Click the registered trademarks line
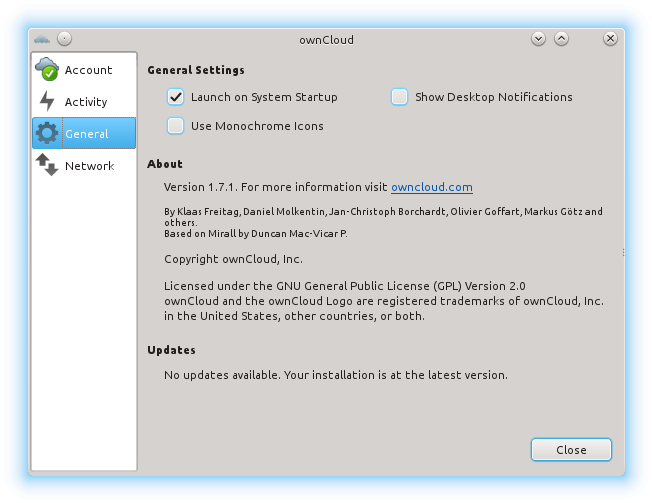This screenshot has height=503, width=652. pyautogui.click(x=384, y=301)
